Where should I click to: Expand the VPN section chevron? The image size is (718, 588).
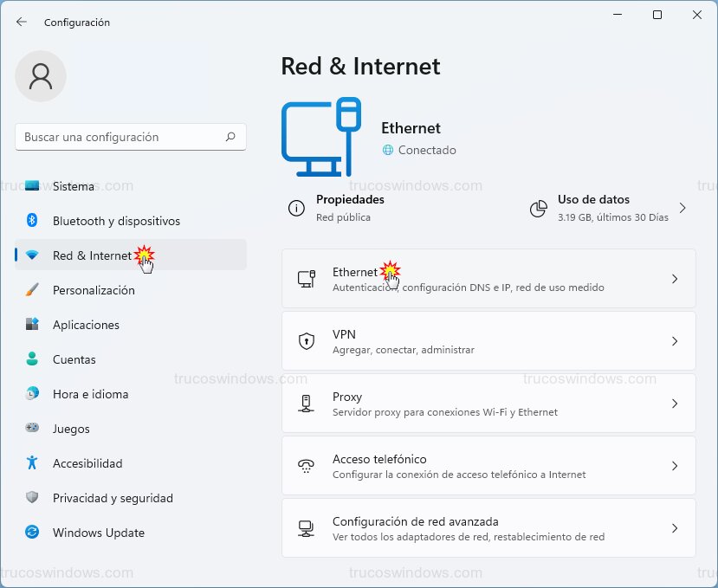coord(675,340)
